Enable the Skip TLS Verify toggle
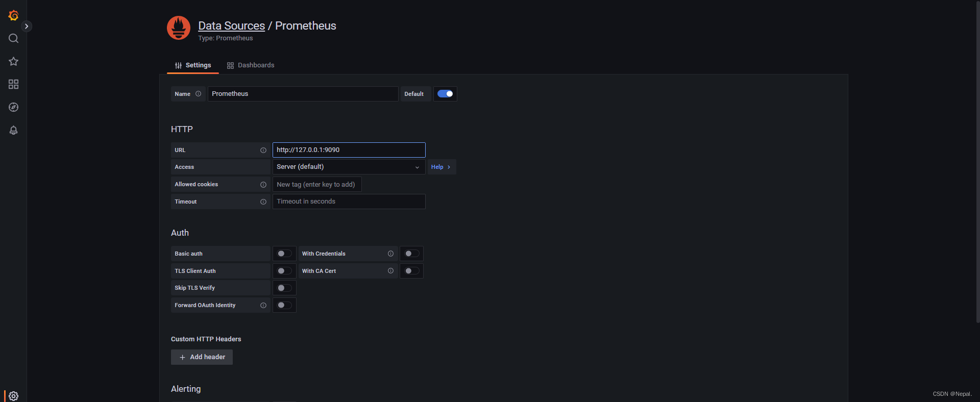The height and width of the screenshot is (402, 980). coord(284,288)
